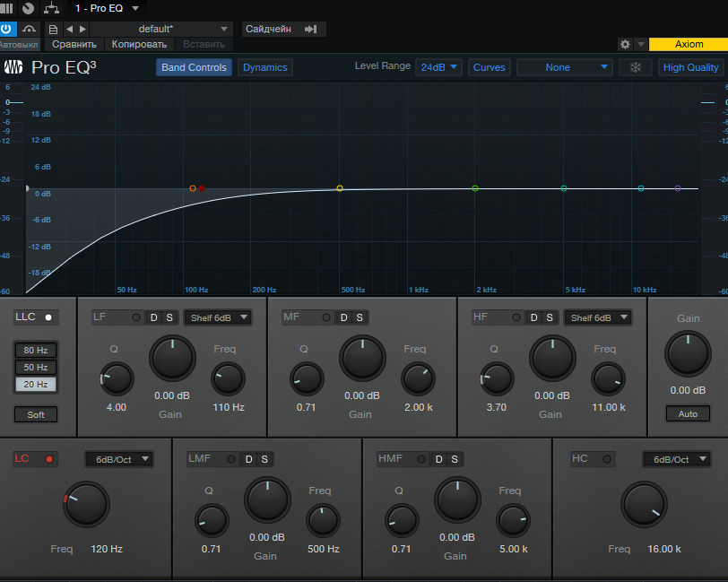728x582 pixels.
Task: Enable the LF band toggle
Action: click(x=136, y=317)
